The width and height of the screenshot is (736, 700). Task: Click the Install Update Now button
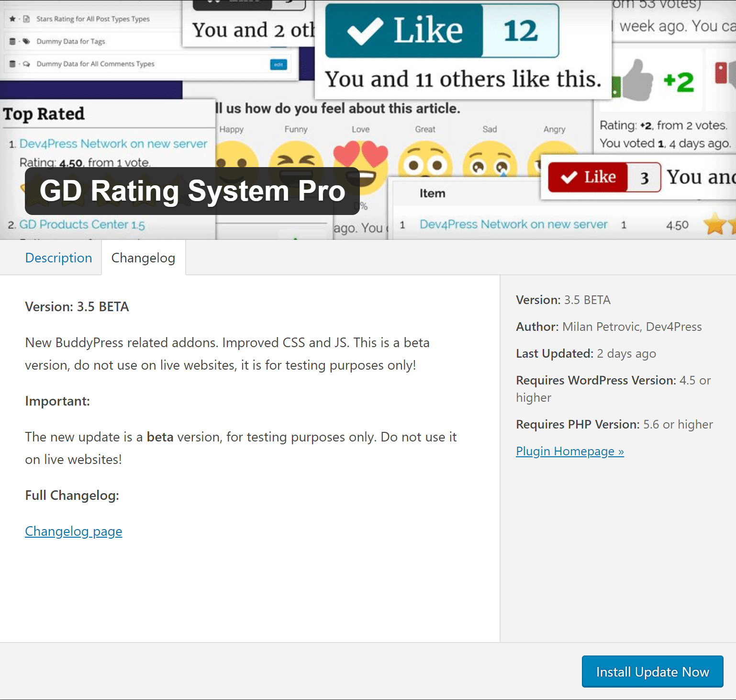point(652,671)
